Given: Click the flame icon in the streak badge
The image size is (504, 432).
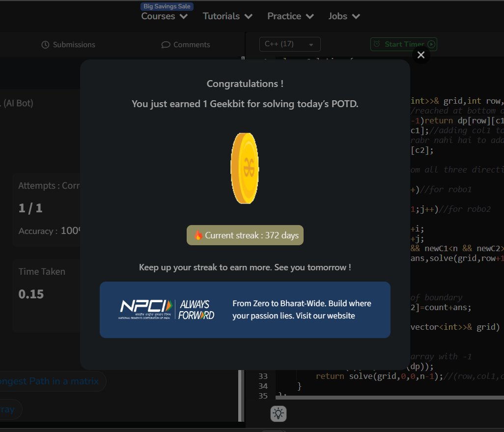Looking at the screenshot, I should point(198,235).
